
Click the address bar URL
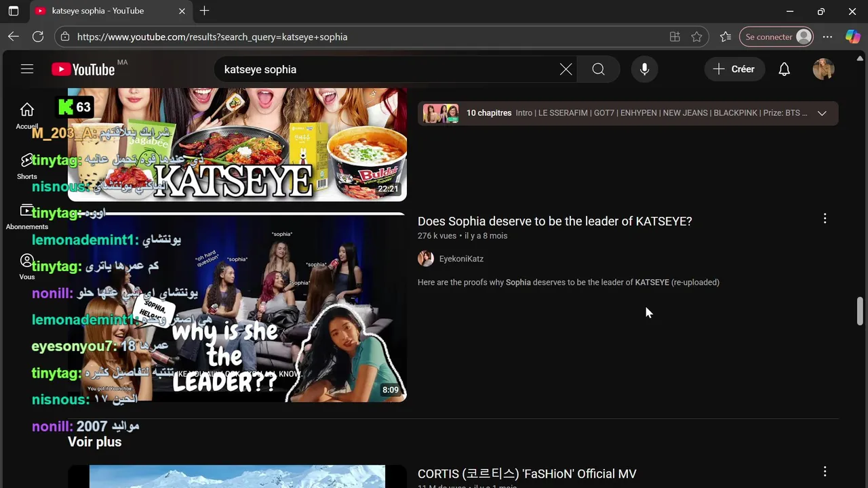pyautogui.click(x=212, y=37)
